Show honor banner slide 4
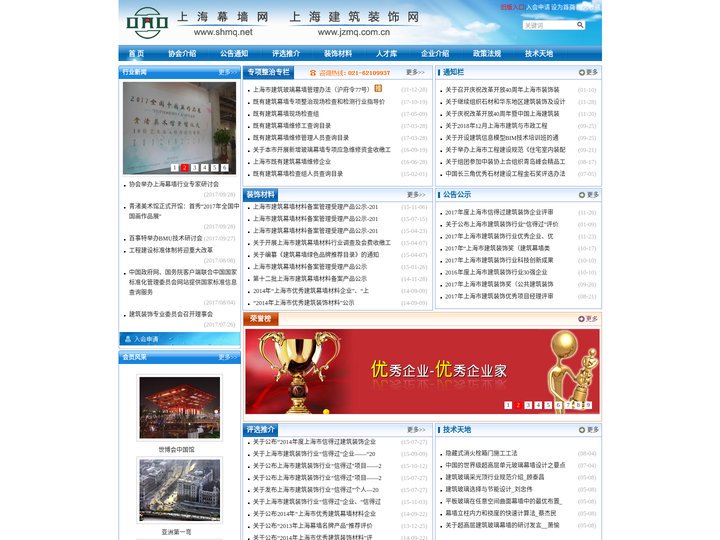 [x=538, y=405]
